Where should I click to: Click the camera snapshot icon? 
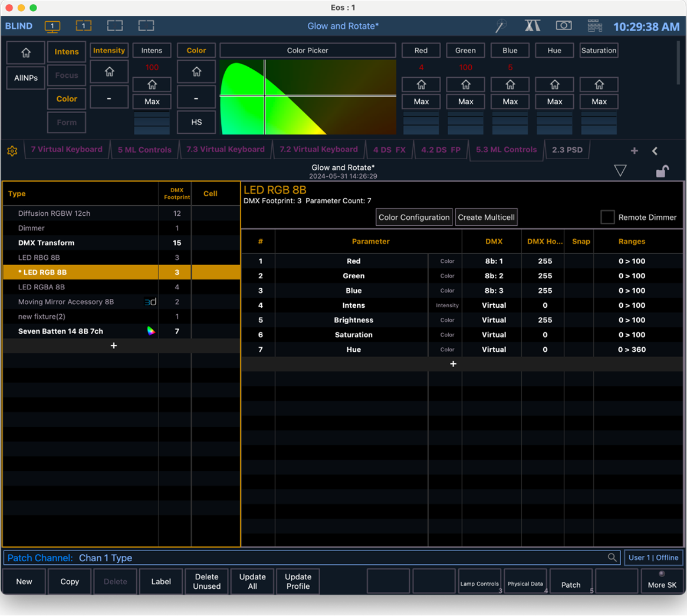coord(564,26)
